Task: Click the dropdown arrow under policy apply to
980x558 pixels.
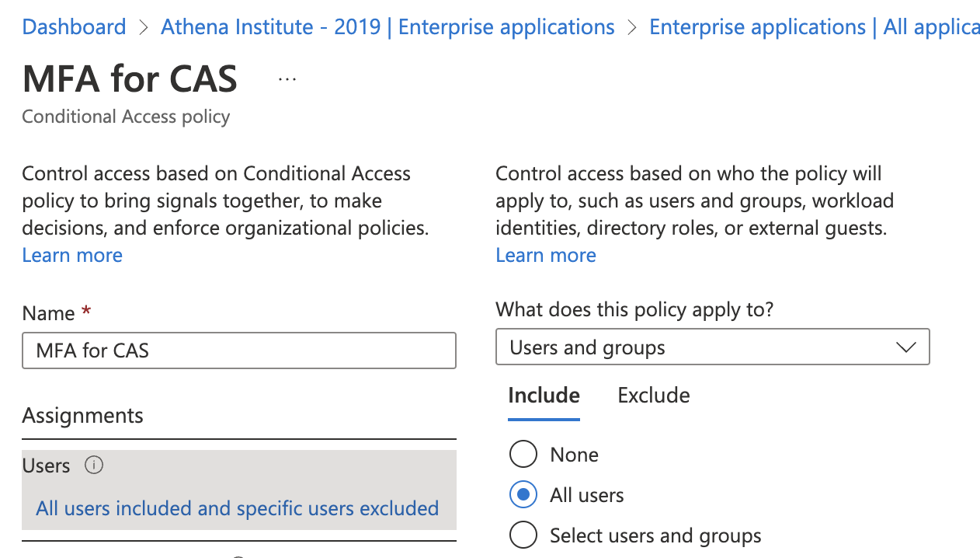Action: (905, 347)
